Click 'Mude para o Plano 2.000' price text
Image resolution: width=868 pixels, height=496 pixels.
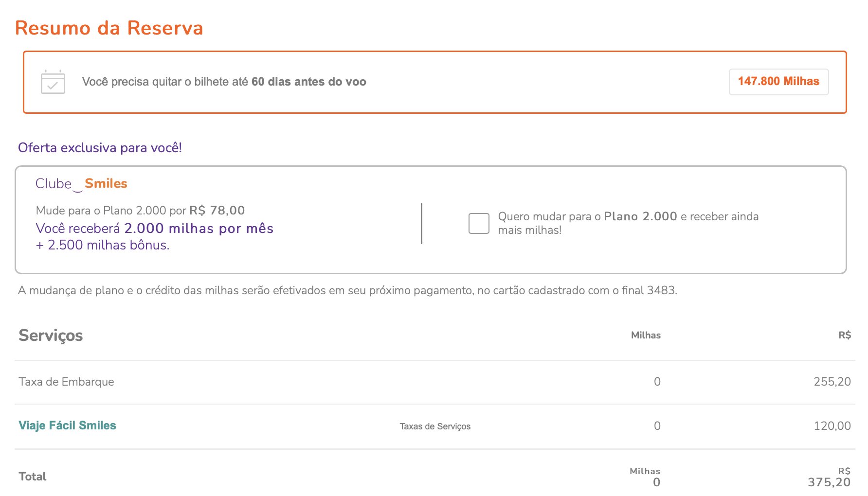pyautogui.click(x=140, y=211)
